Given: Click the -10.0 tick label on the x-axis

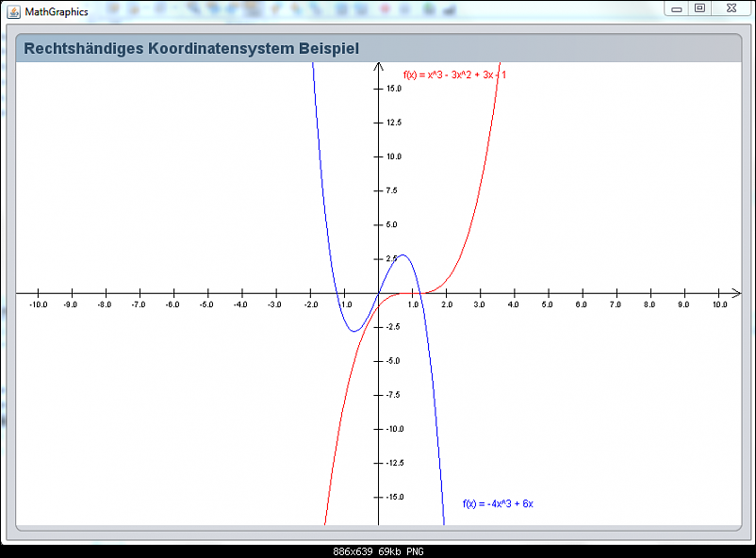Looking at the screenshot, I should click(x=39, y=304).
